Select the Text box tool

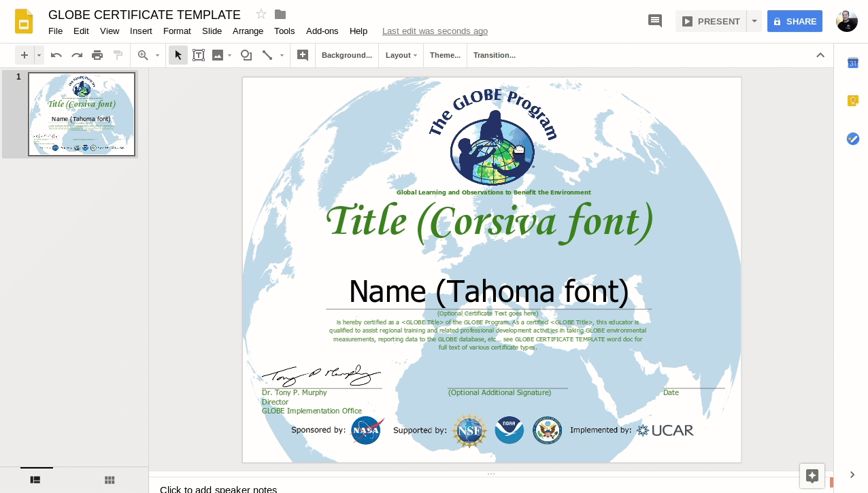point(199,55)
